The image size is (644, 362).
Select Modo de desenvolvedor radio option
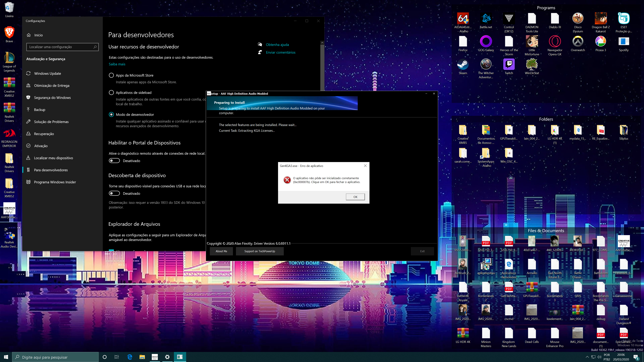(x=112, y=114)
